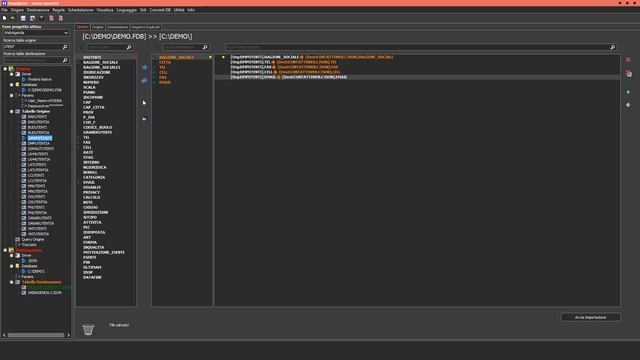Collapse the Tabelle Origine node
This screenshot has width=640, height=360.
pos(12,111)
